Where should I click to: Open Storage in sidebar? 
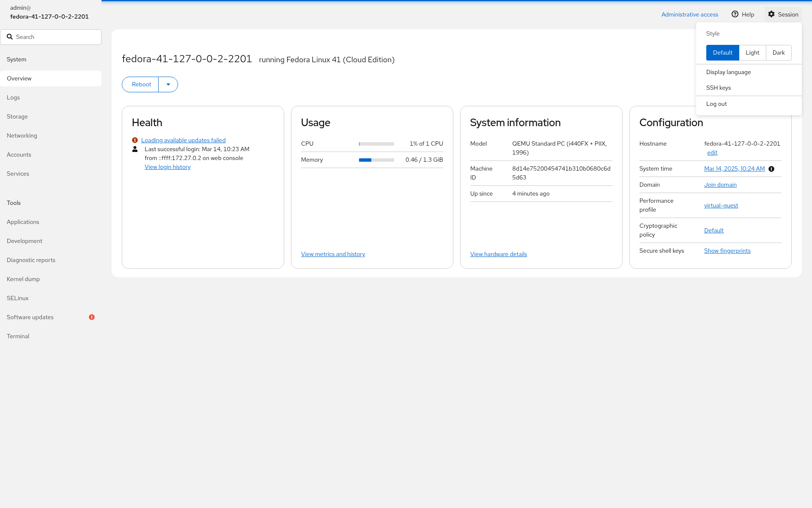click(x=51, y=116)
